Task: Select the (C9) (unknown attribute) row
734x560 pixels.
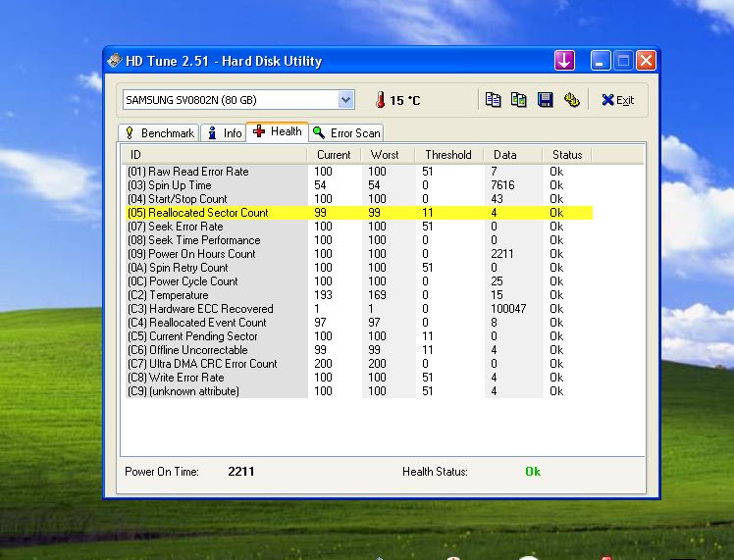Action: (359, 391)
